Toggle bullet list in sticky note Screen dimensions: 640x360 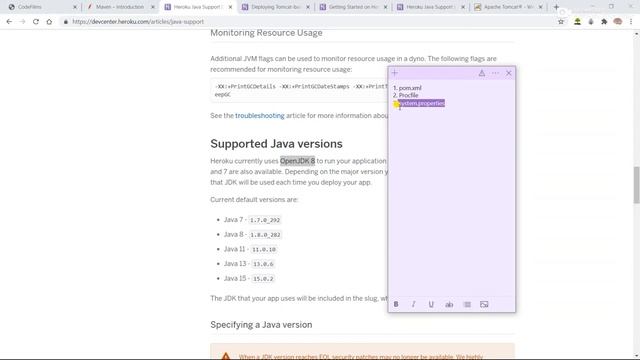pos(467,304)
